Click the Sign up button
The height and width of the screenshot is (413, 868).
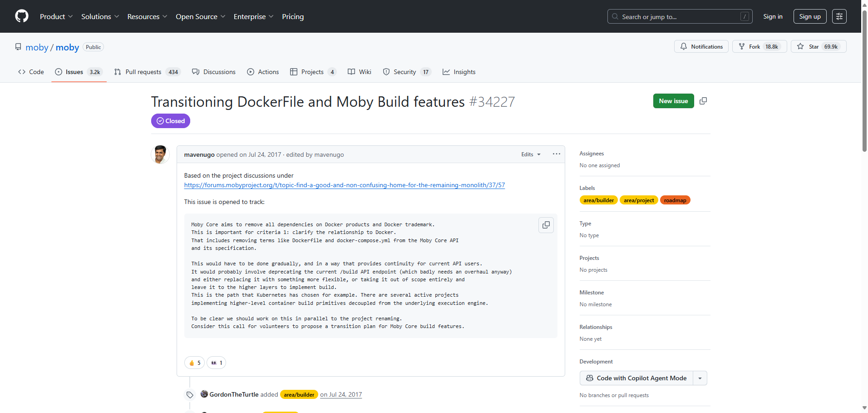pos(810,16)
